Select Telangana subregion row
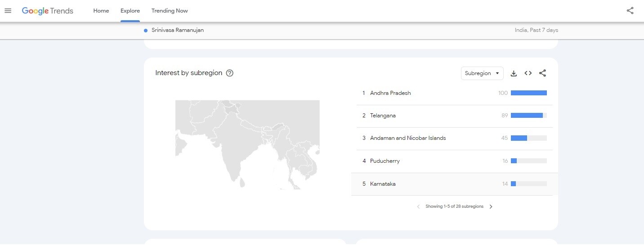 click(x=383, y=116)
